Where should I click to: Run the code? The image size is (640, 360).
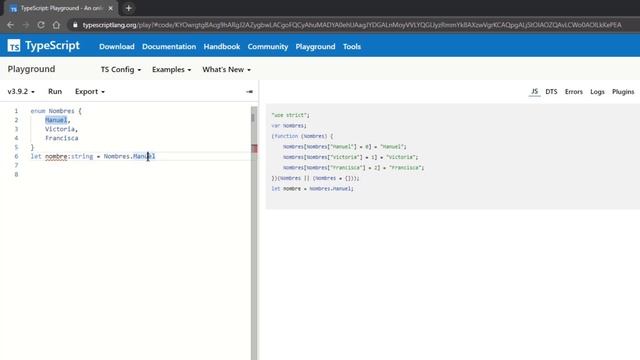(55, 91)
